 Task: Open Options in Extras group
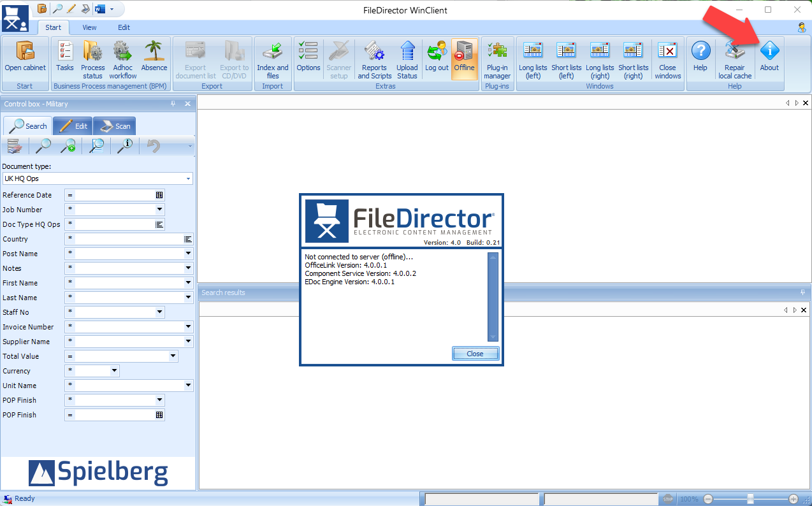point(308,57)
